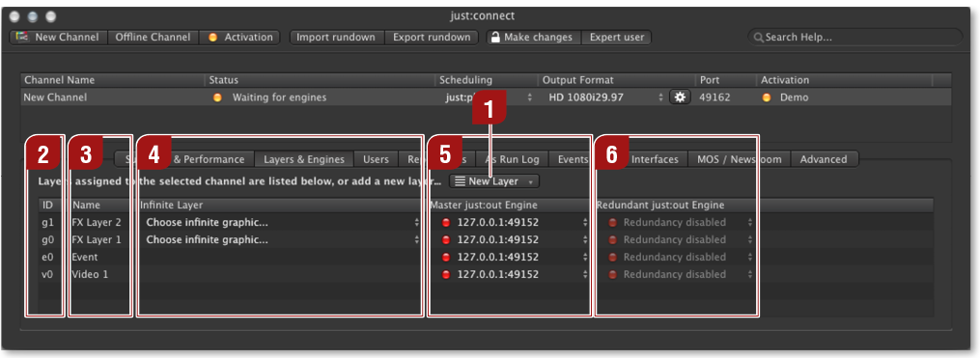Choose infinite graphic for FX Layer 2
Screen dimensions: 980x358
[282, 222]
